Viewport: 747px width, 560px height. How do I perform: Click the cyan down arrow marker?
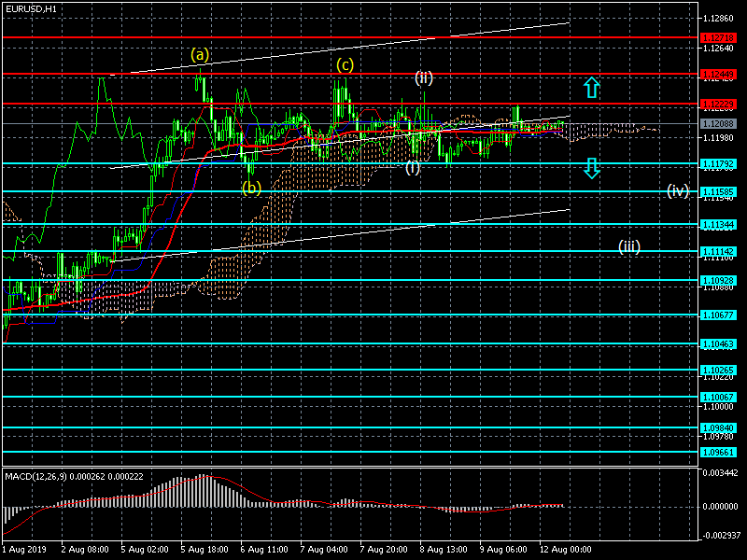pyautogui.click(x=591, y=168)
